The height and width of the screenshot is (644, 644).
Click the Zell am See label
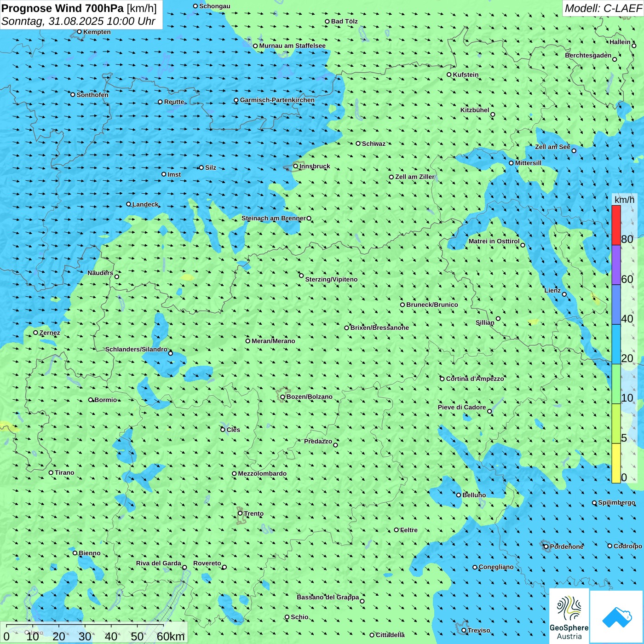click(552, 147)
